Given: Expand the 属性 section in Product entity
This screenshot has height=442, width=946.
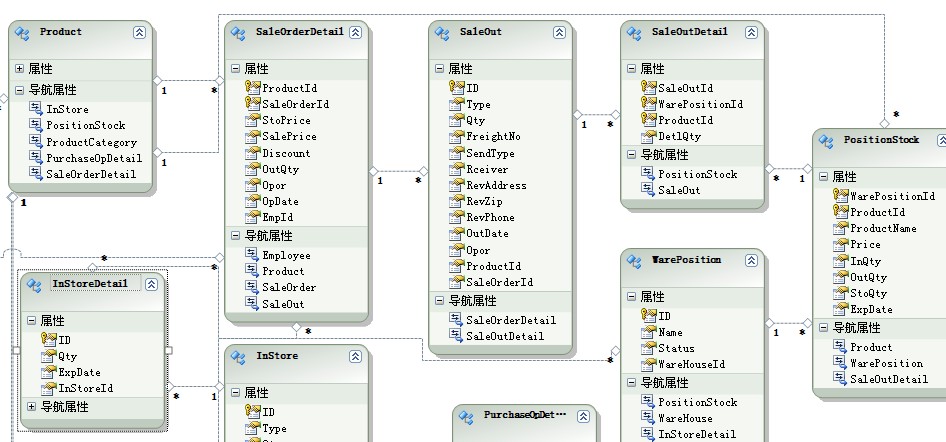Looking at the screenshot, I should pyautogui.click(x=20, y=69).
